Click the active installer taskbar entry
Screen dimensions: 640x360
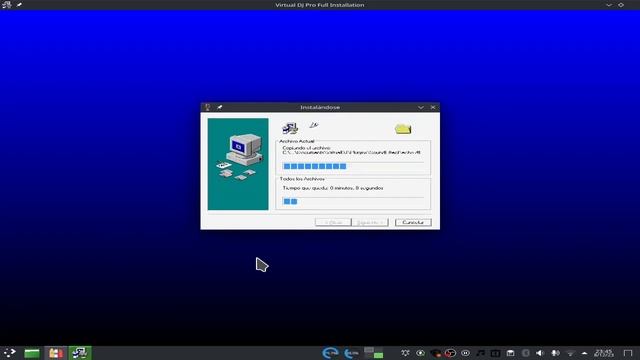tap(80, 353)
